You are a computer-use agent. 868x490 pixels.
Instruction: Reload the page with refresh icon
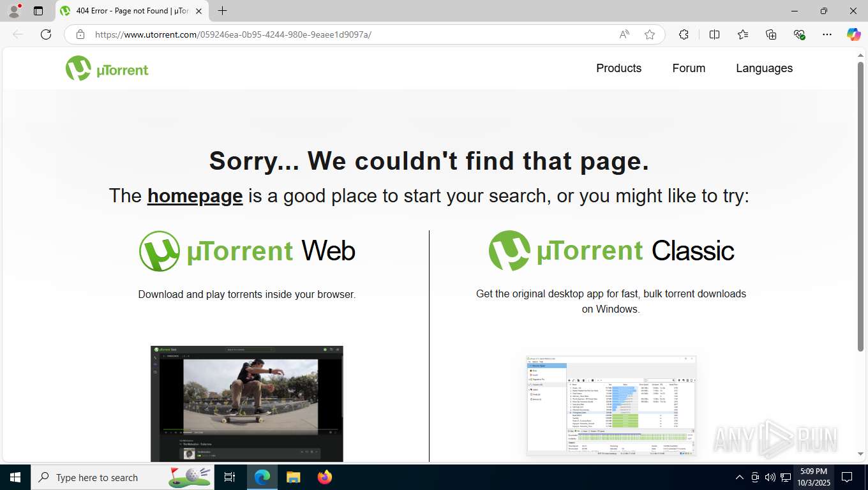pyautogui.click(x=46, y=34)
